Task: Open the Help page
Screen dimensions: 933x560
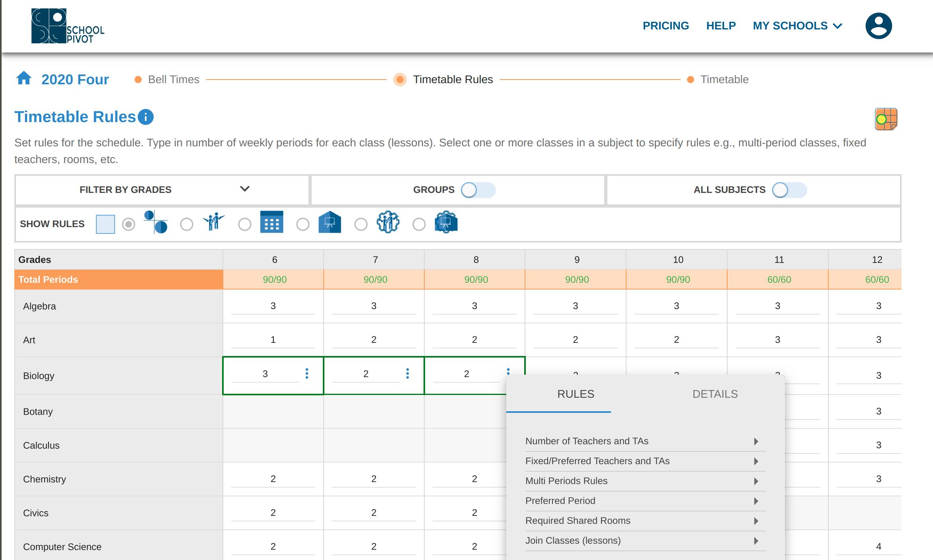Action: click(x=721, y=26)
